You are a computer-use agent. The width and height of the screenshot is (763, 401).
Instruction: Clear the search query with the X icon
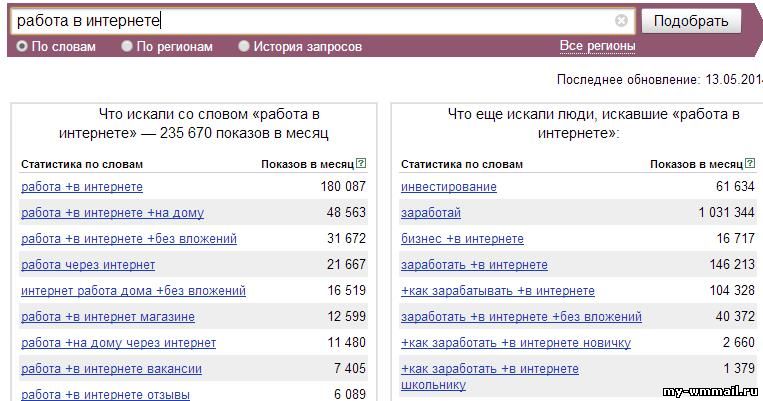[x=621, y=20]
